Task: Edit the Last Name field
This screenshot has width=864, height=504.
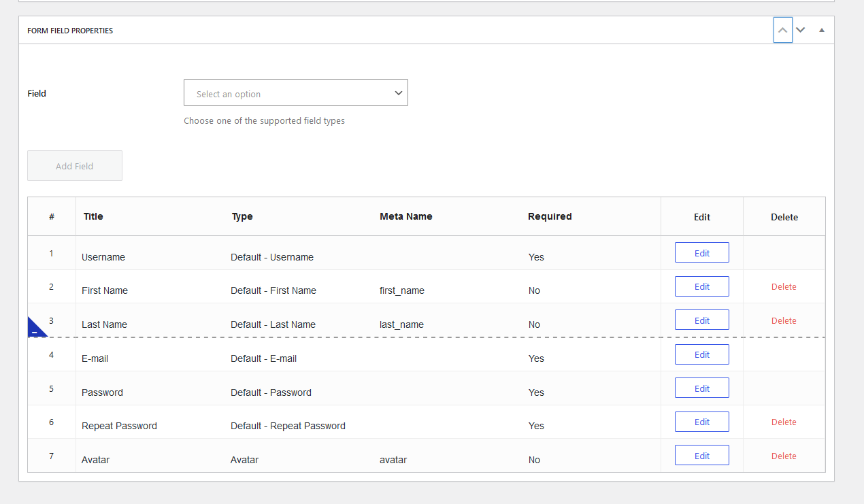Action: [x=702, y=320]
